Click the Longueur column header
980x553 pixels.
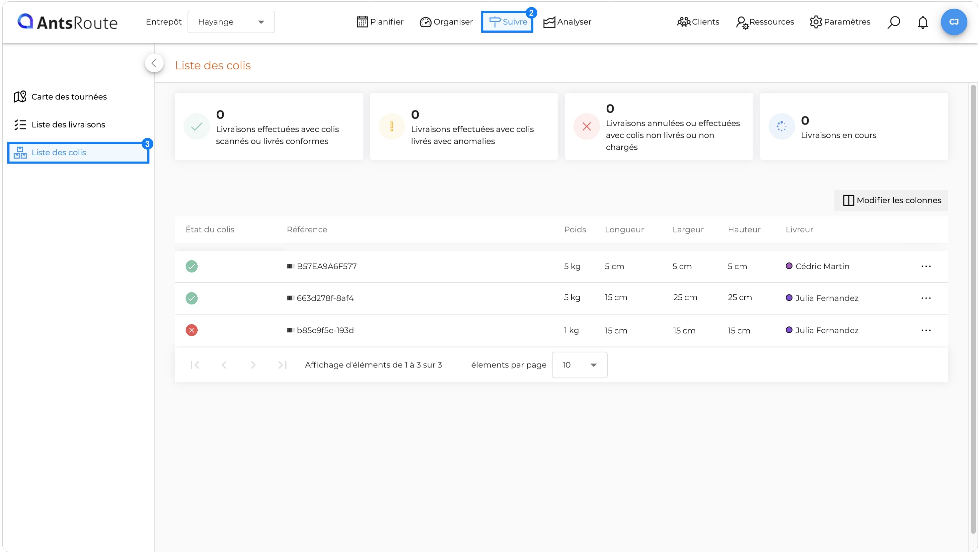click(x=624, y=230)
